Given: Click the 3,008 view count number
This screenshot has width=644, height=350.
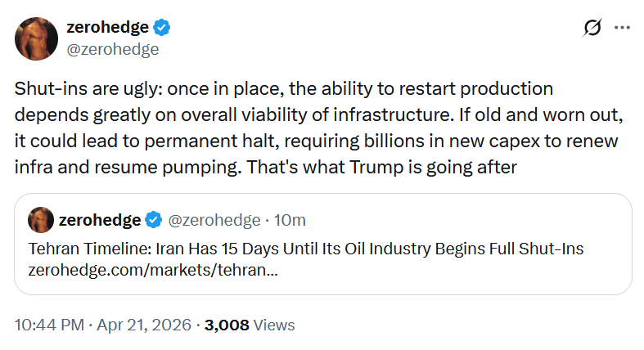Looking at the screenshot, I should 227,325.
